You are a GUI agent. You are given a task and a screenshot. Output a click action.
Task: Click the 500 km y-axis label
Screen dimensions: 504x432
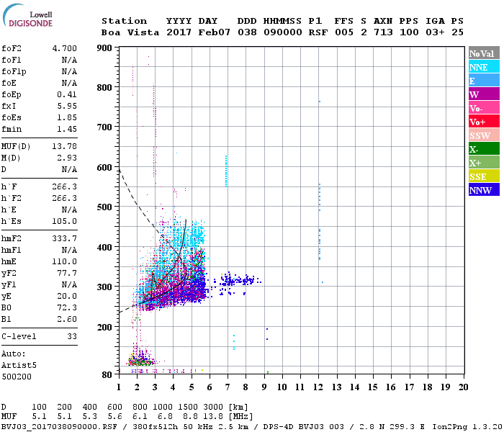(x=104, y=207)
